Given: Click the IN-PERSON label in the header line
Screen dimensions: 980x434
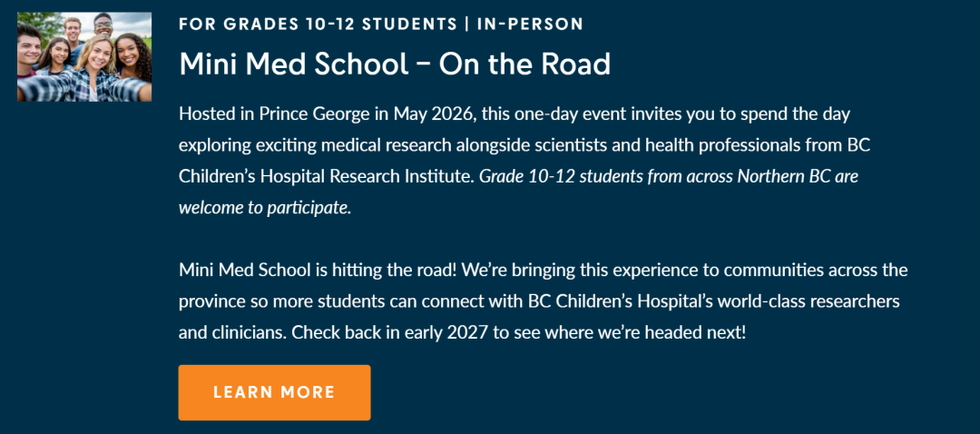Looking at the screenshot, I should [x=530, y=24].
